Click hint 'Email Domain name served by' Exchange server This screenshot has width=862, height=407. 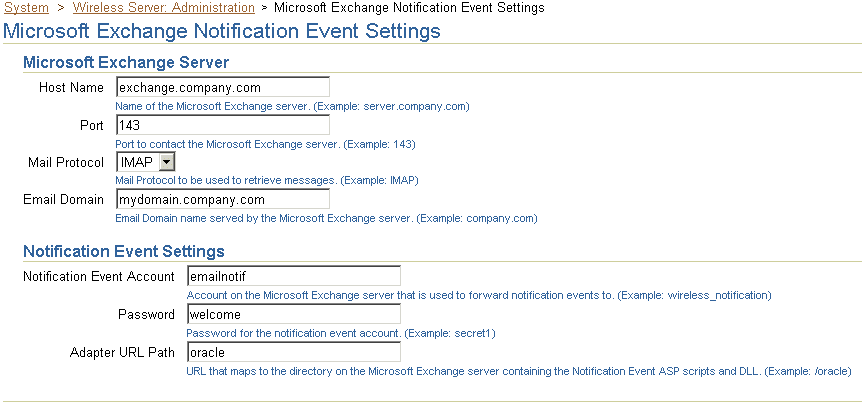tap(327, 219)
